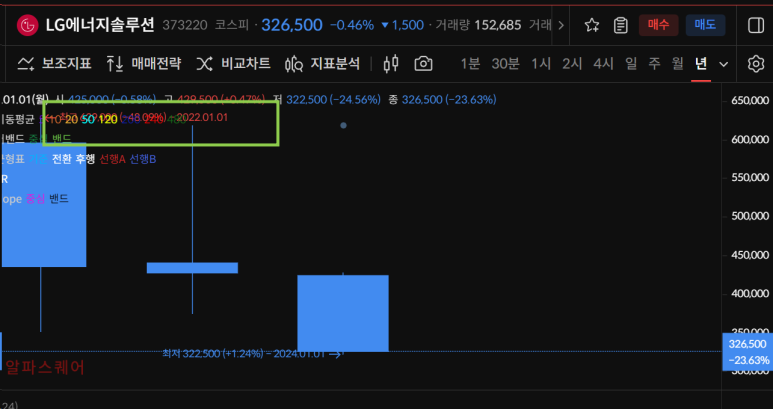Switch to 30분 timeframe

click(x=505, y=64)
